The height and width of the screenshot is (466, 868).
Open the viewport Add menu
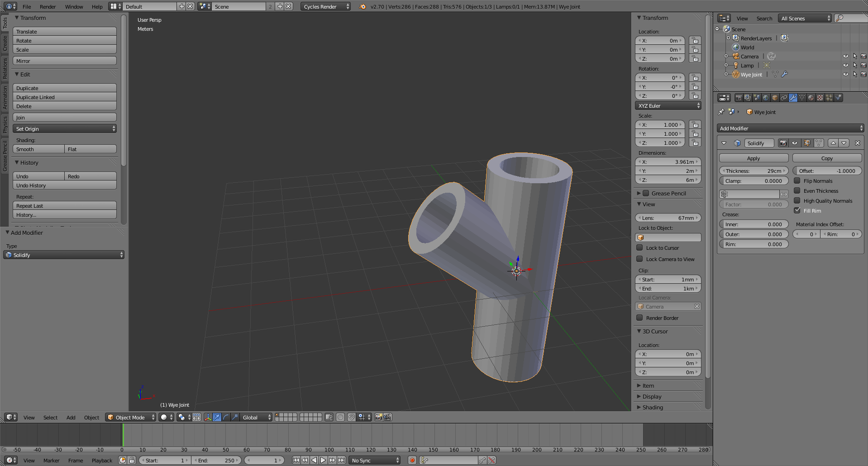(x=71, y=417)
